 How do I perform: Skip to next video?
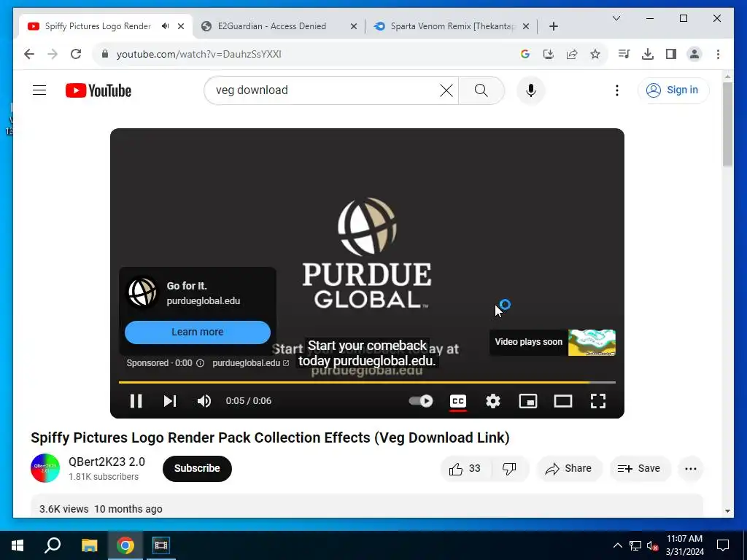click(170, 401)
